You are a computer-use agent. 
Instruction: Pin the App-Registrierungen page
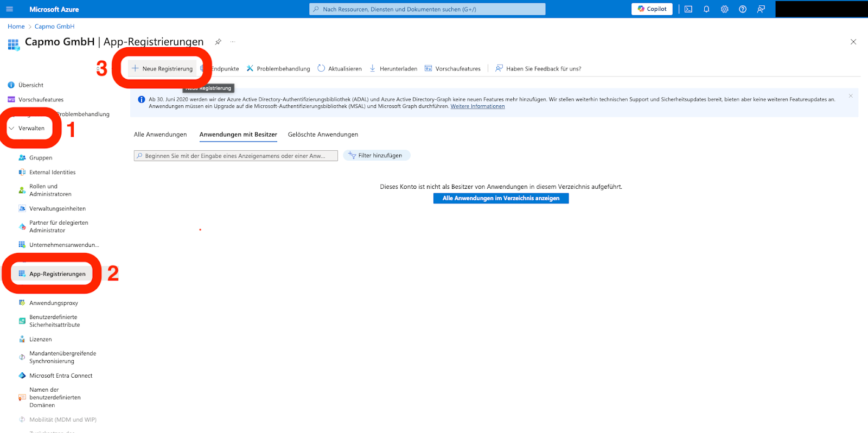[x=218, y=42]
